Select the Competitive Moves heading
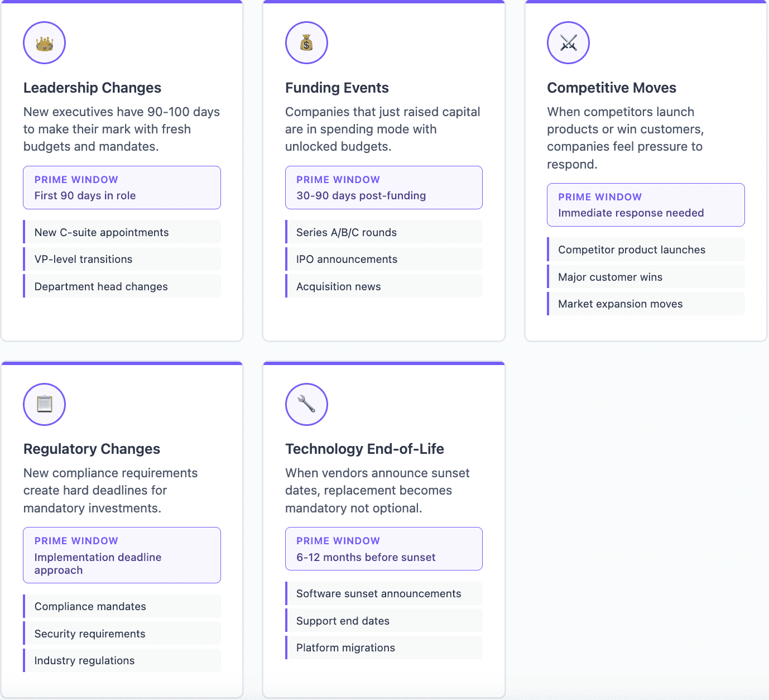Viewport: 769px width, 700px height. pyautogui.click(x=612, y=88)
